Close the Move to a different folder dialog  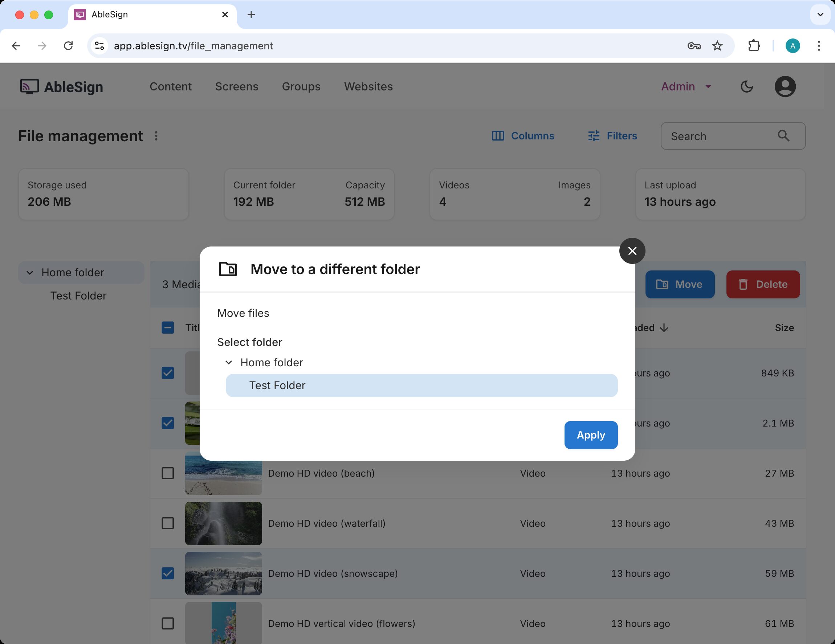click(x=632, y=251)
